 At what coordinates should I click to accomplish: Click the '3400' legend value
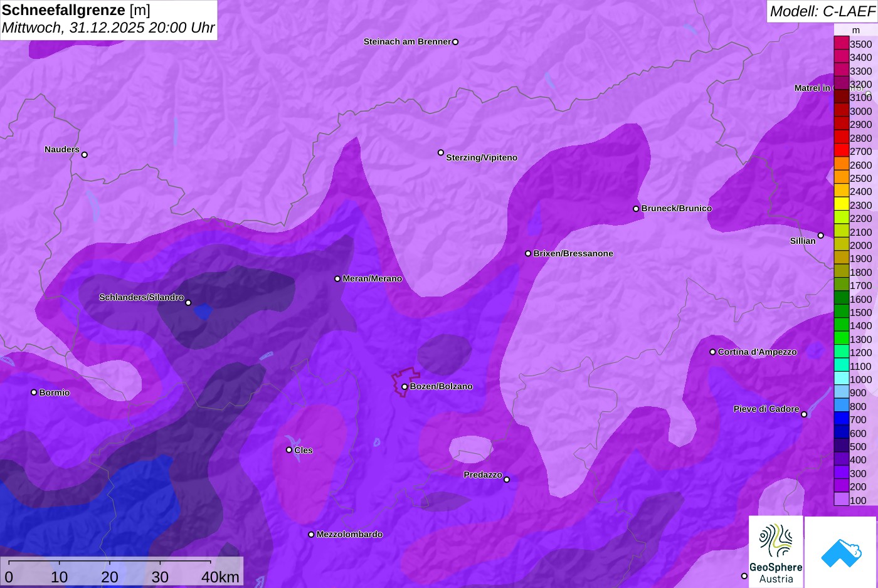click(x=860, y=58)
